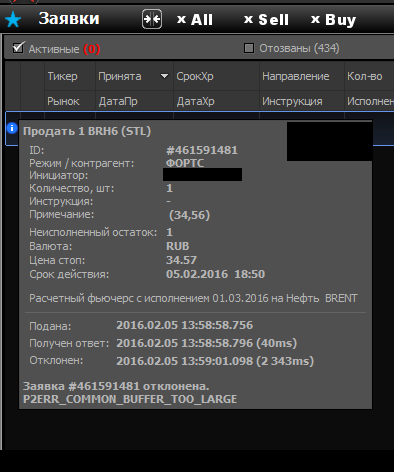394x472 pixels.
Task: Cancel buy orders with x Buy
Action: tap(333, 20)
